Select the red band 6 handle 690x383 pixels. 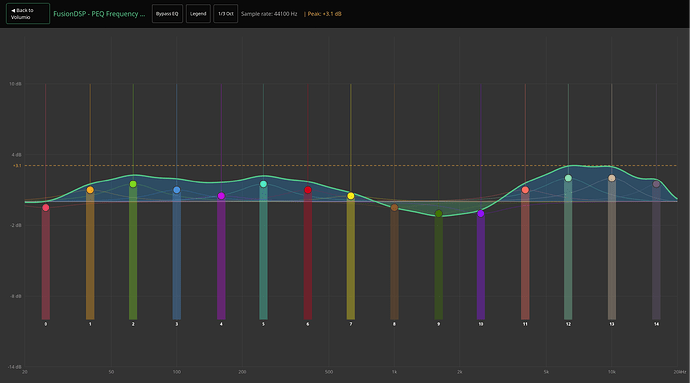click(308, 190)
